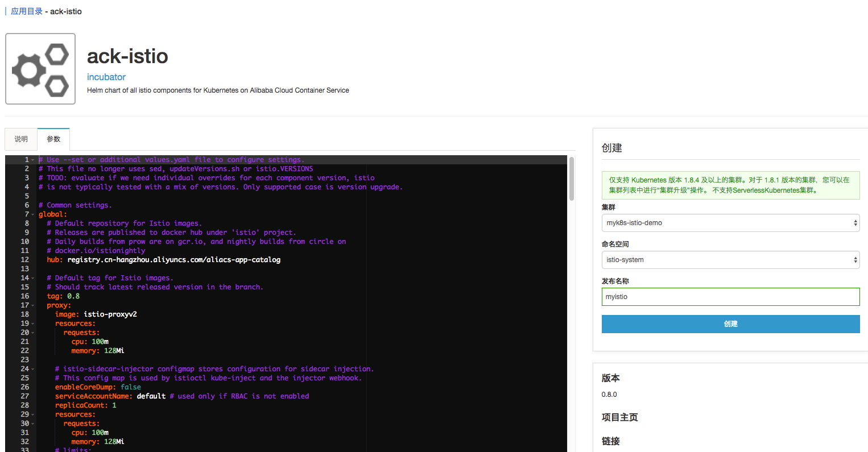This screenshot has width=868, height=452.
Task: Click the '# Default tag for Istio images.' comment
Action: coord(110,278)
